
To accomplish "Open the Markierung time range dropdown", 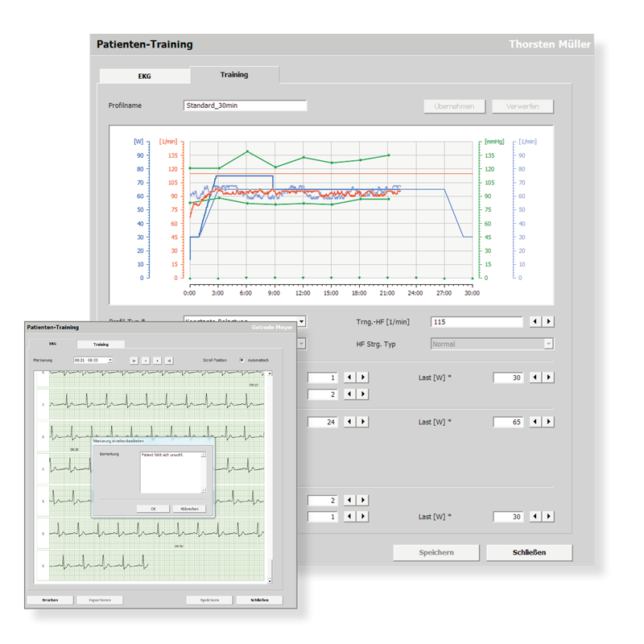I will pos(110,360).
